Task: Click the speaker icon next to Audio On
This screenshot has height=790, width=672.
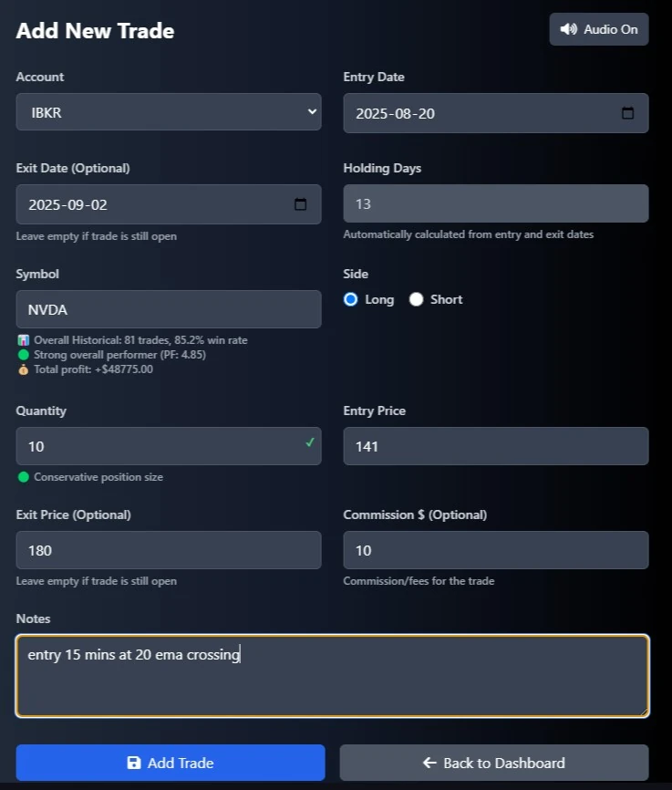Action: click(x=567, y=29)
